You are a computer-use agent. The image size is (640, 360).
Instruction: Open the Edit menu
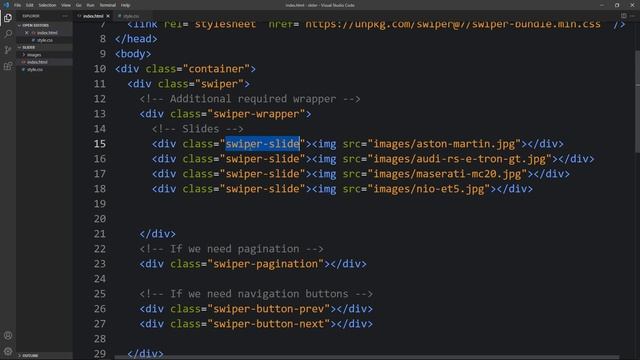(30, 5)
